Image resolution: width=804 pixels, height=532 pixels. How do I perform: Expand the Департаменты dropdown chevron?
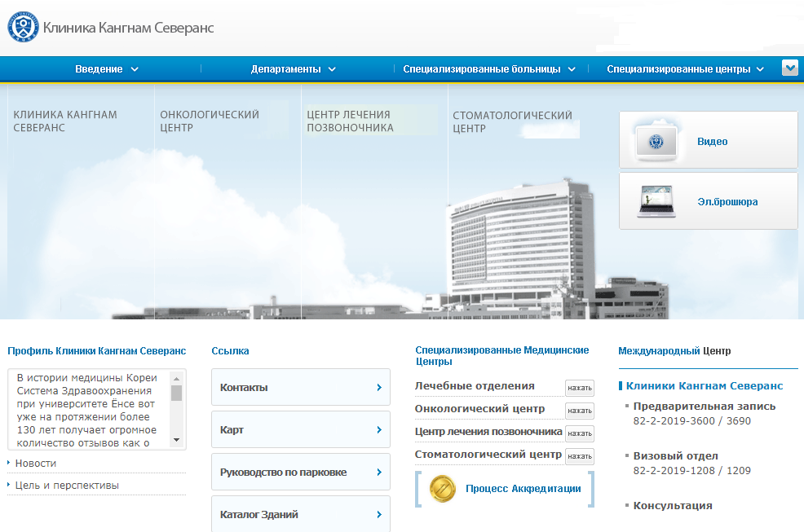pos(332,69)
